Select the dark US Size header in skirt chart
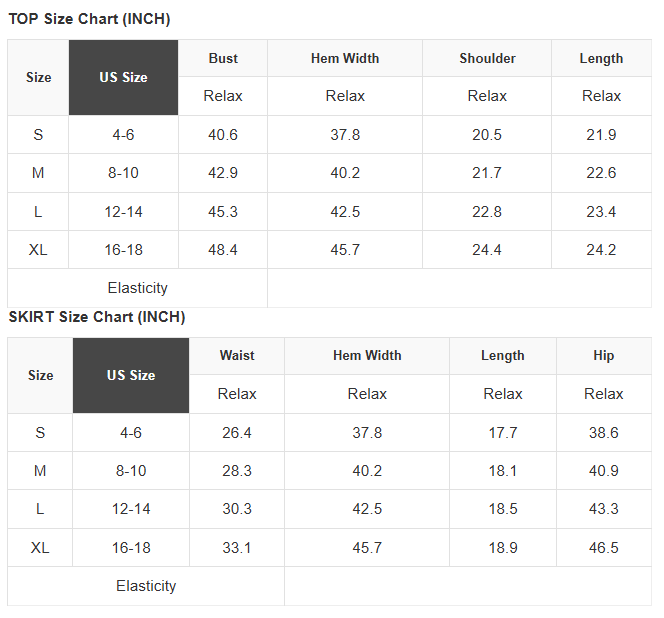The height and width of the screenshot is (618, 664). (x=131, y=375)
